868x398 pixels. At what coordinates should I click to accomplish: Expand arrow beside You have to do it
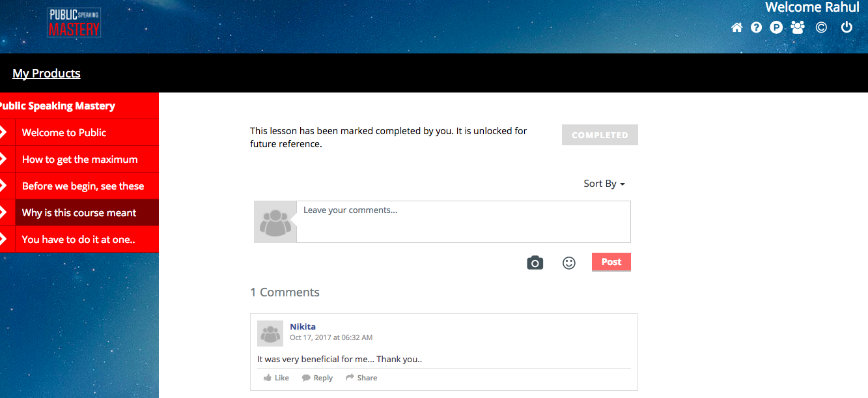(4, 239)
